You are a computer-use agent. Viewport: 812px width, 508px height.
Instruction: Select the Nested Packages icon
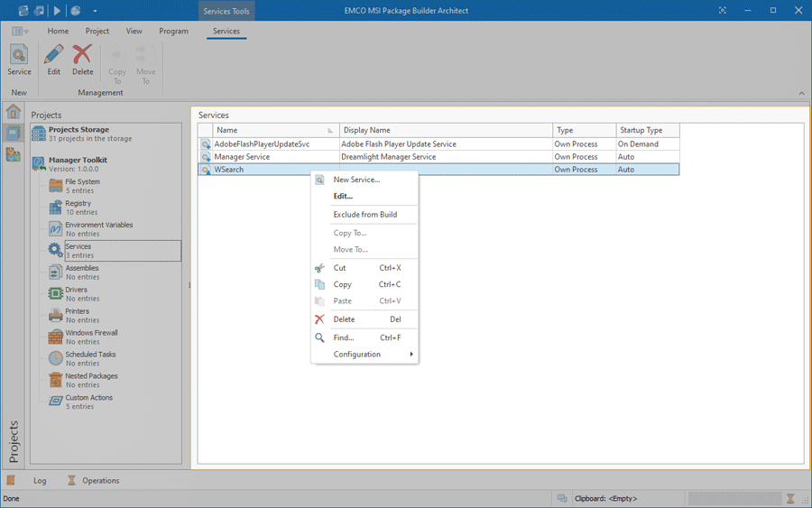(x=55, y=380)
